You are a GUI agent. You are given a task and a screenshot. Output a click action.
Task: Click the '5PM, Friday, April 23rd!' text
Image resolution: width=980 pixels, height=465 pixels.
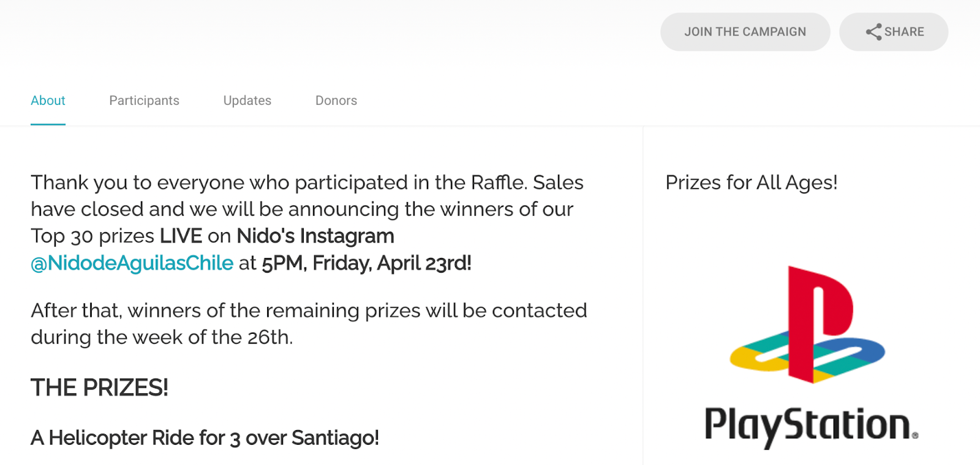click(x=366, y=263)
